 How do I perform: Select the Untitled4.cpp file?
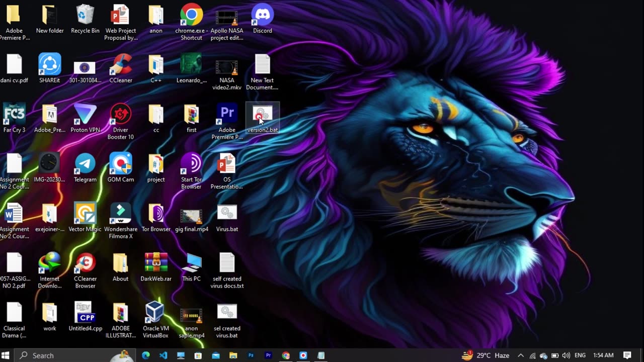pos(85,317)
